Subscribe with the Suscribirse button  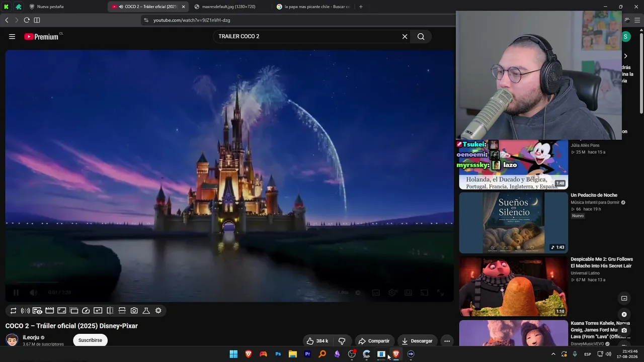pos(91,340)
